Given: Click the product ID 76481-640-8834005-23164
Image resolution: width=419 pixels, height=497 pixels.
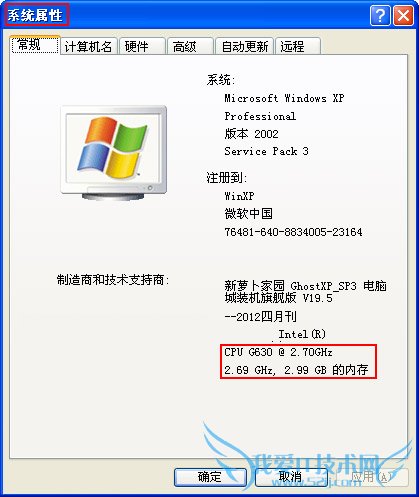Looking at the screenshot, I should pos(293,232).
